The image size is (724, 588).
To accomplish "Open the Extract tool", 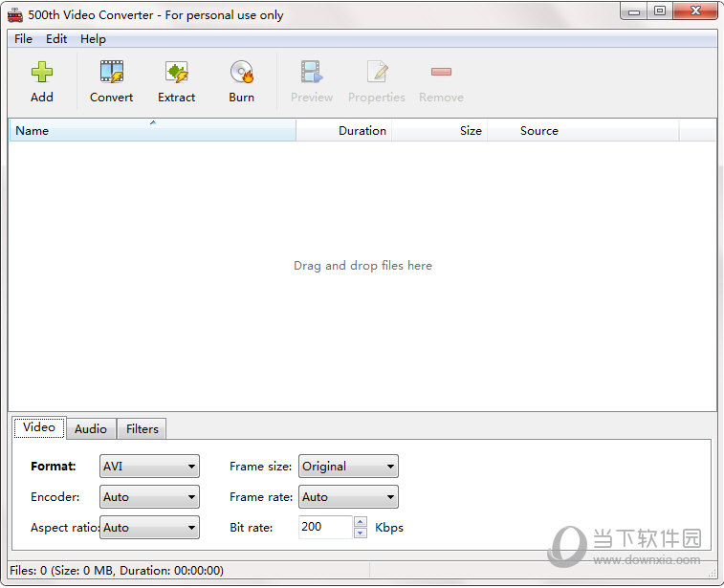I will pyautogui.click(x=177, y=72).
